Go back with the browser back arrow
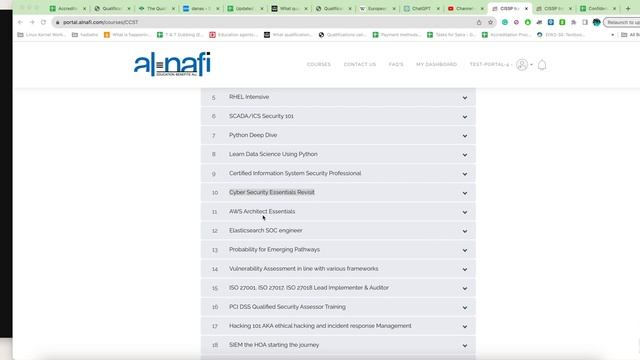 click(20, 22)
